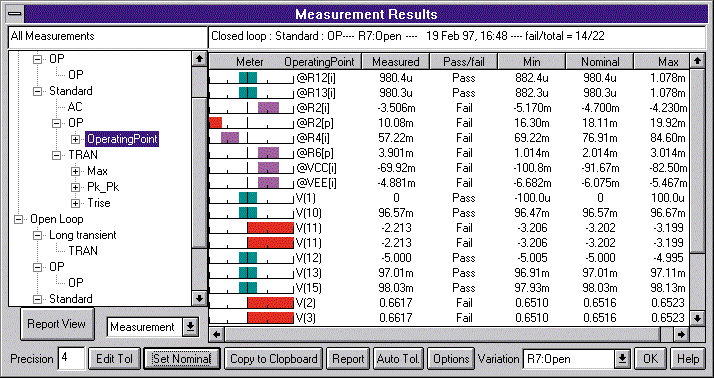The height and width of the screenshot is (378, 714).
Task: Select the AC item in the tree
Action: tap(75, 107)
